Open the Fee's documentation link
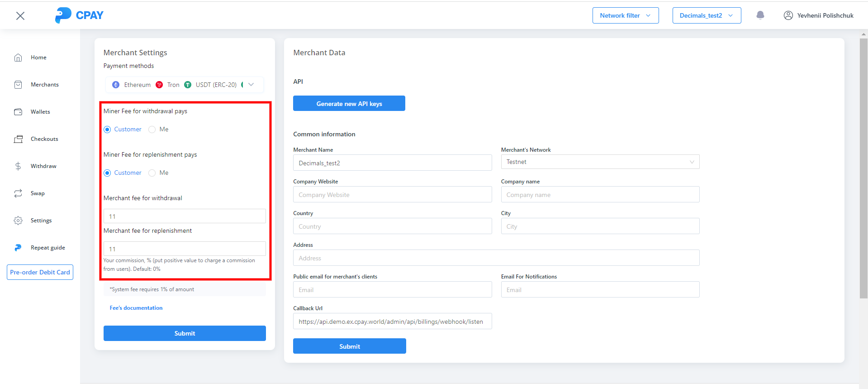Viewport: 868px width, 389px height. click(136, 308)
